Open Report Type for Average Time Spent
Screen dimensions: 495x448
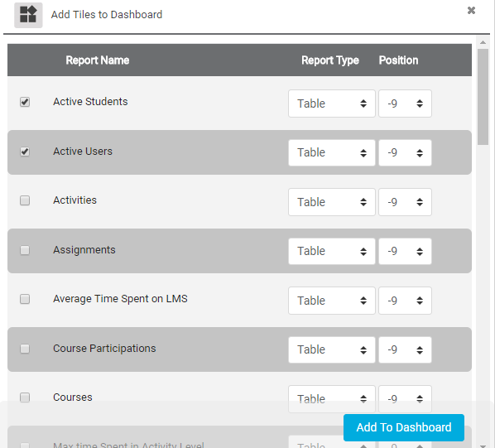(x=332, y=301)
